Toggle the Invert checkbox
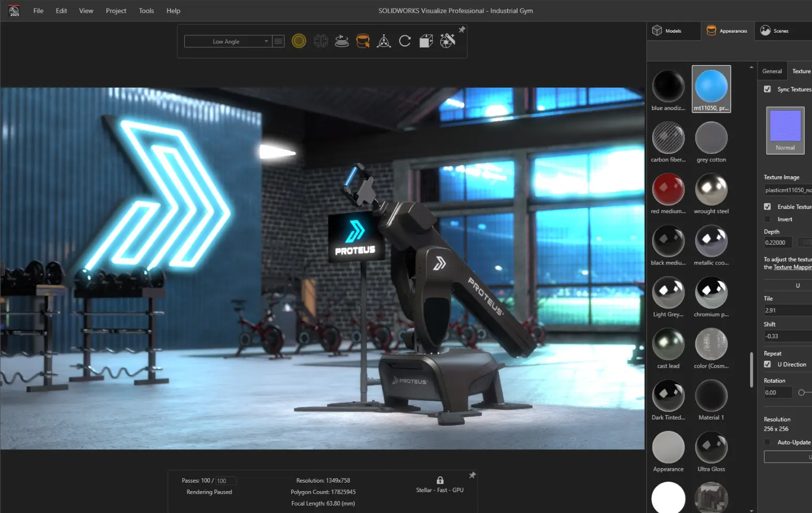 (767, 219)
